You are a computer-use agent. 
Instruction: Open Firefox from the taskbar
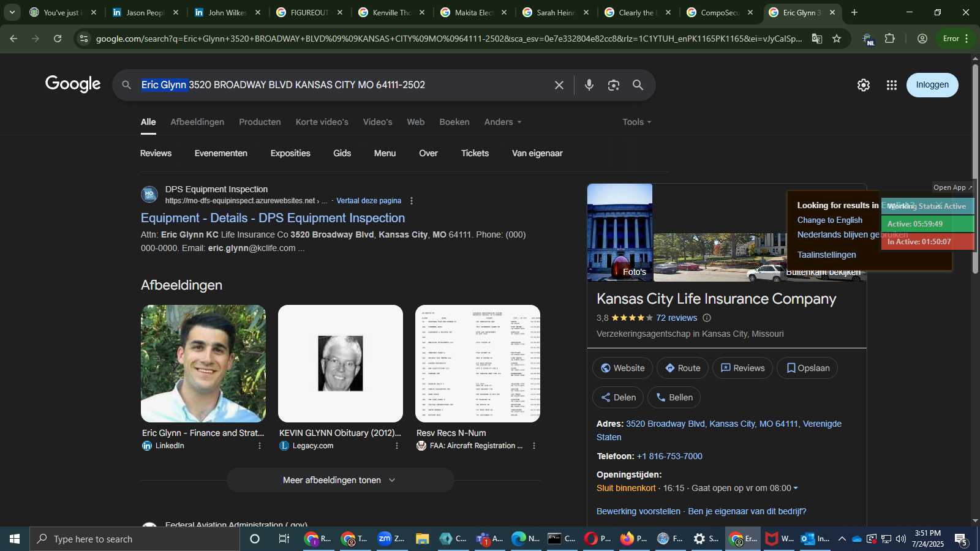click(634, 539)
